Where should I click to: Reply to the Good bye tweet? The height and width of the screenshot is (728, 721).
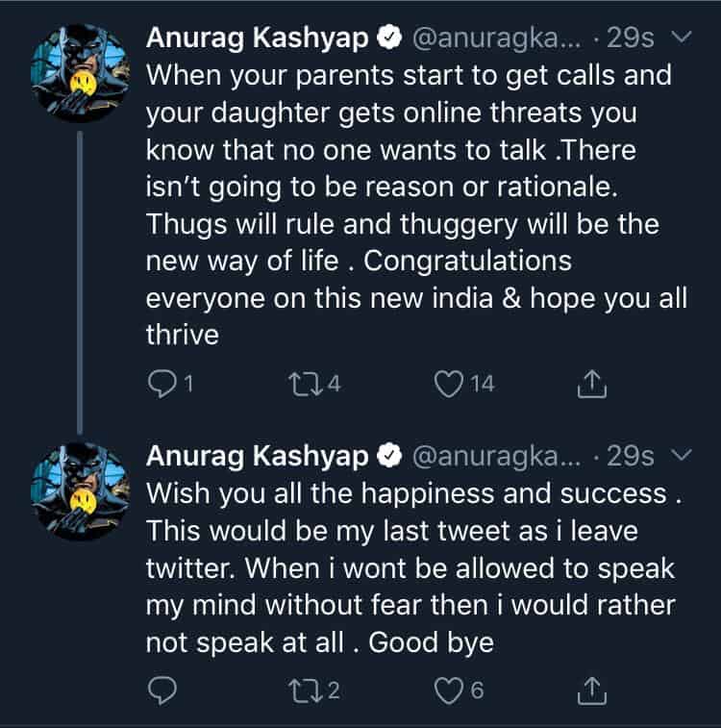point(161,690)
